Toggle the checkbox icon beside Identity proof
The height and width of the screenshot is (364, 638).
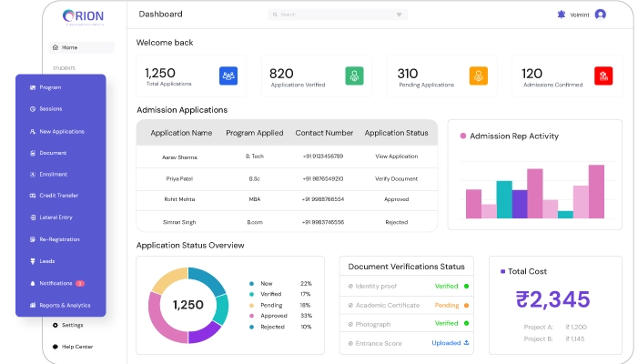(349, 286)
